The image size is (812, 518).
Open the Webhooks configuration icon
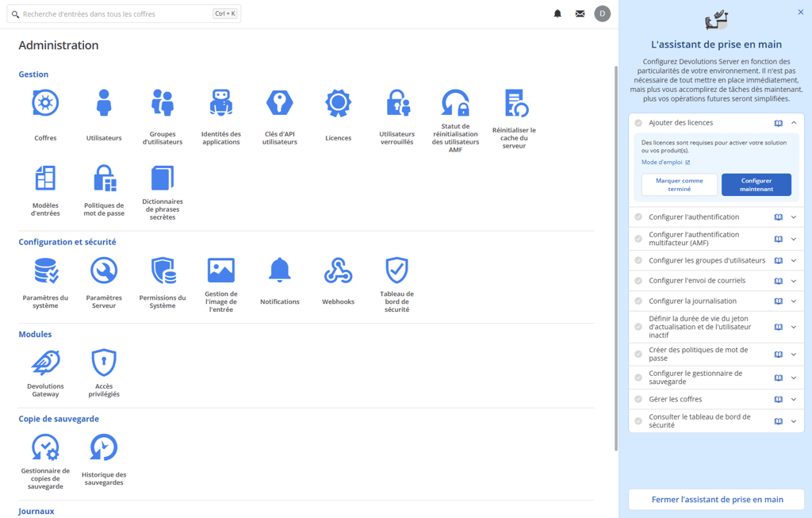tap(338, 271)
